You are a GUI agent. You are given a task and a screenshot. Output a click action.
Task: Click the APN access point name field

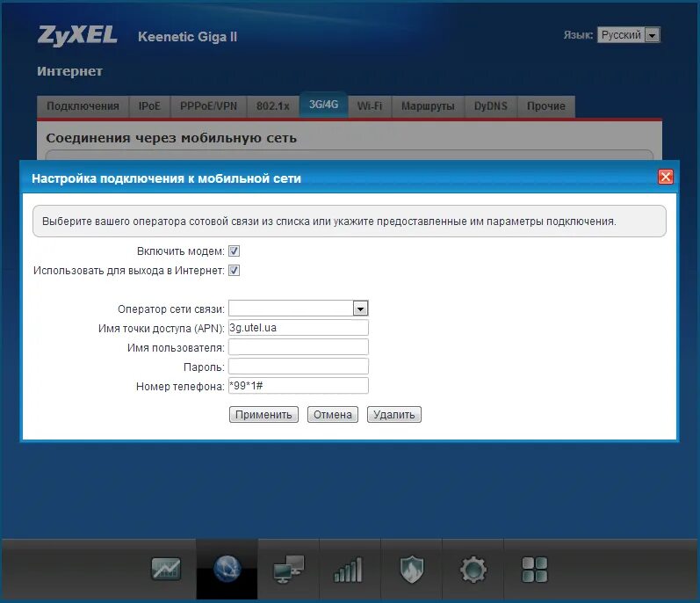(298, 328)
